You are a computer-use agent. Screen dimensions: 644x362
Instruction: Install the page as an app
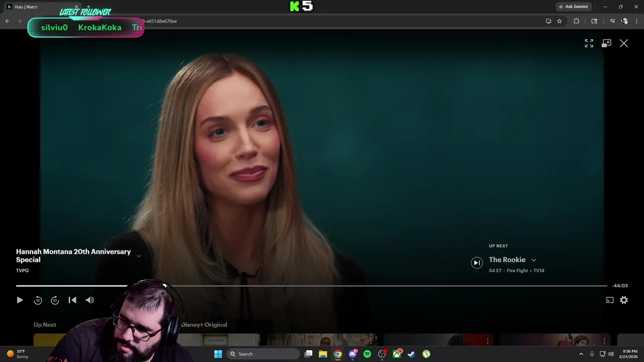point(548,21)
